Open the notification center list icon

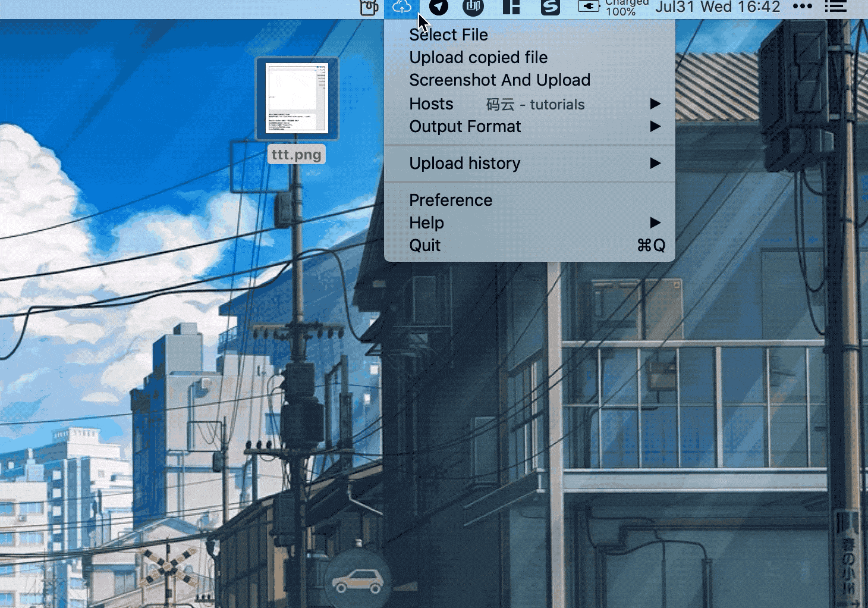tap(836, 7)
